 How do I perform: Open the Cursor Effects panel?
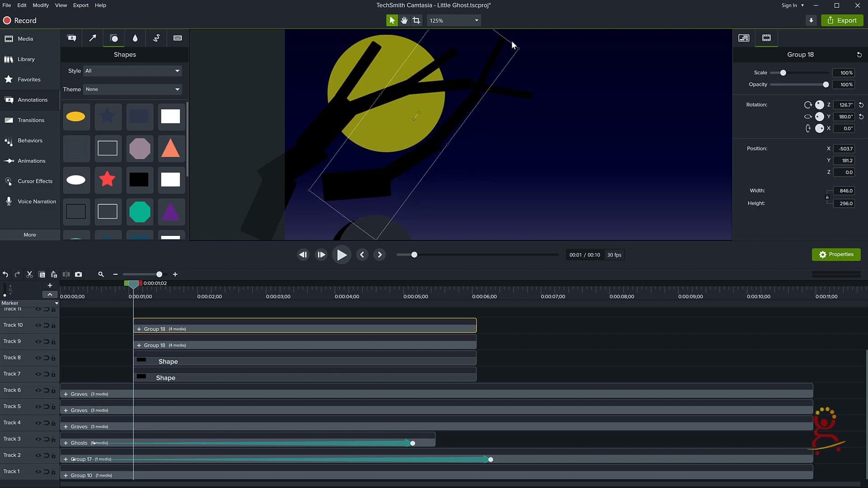pos(29,181)
